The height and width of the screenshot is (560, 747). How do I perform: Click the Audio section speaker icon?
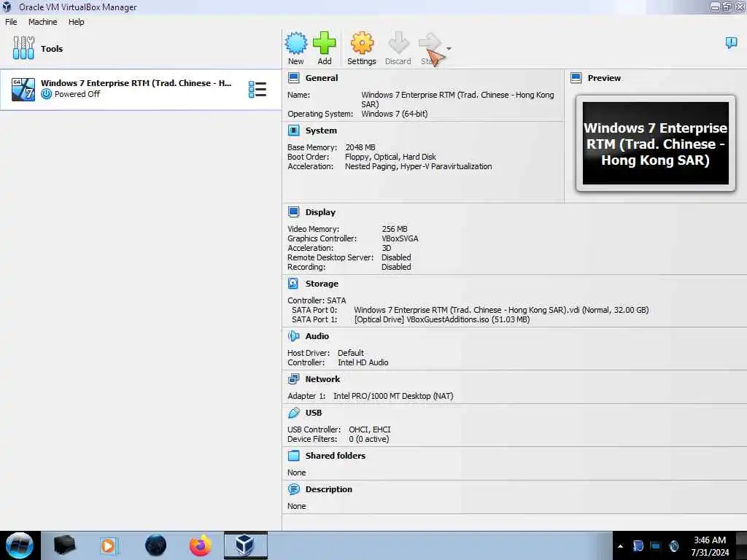(x=293, y=336)
